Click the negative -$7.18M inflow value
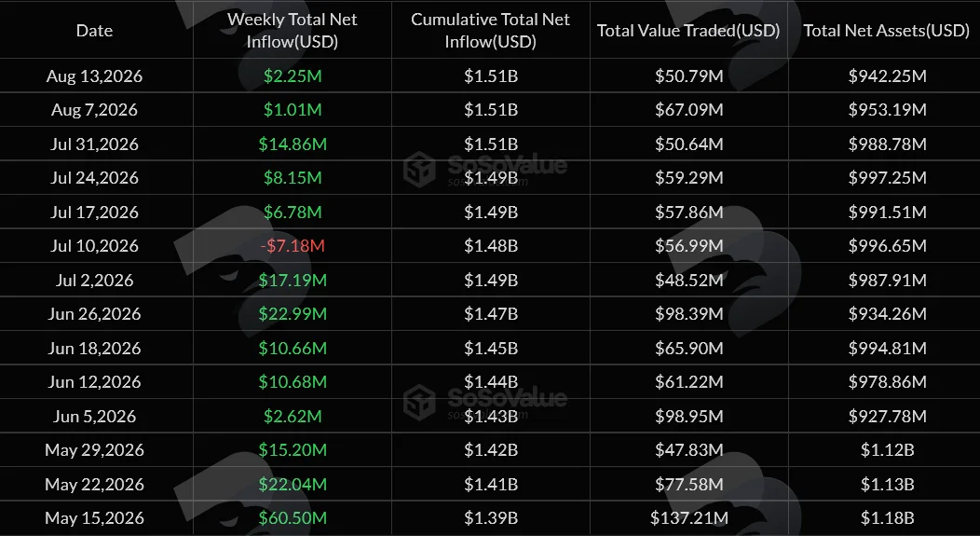The width and height of the screenshot is (980, 536). tap(292, 246)
